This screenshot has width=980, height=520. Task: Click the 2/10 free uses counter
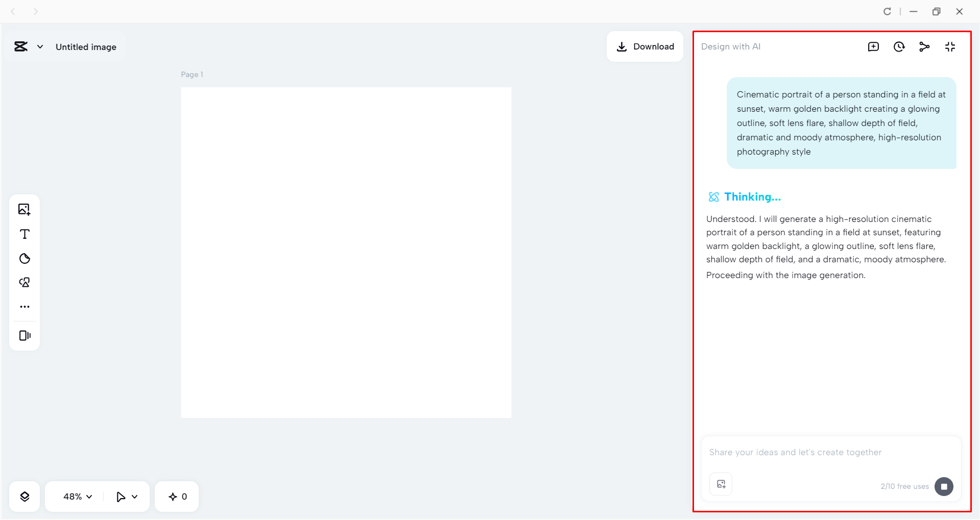point(904,486)
